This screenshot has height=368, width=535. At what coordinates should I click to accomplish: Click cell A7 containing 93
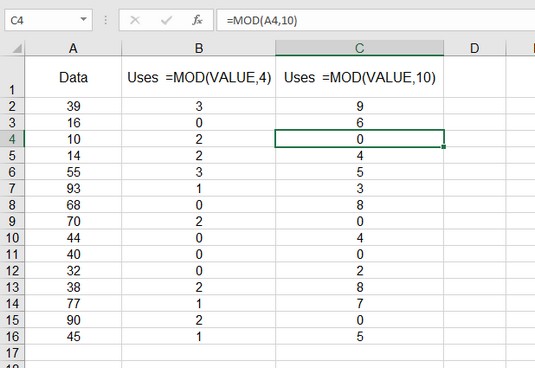(73, 188)
